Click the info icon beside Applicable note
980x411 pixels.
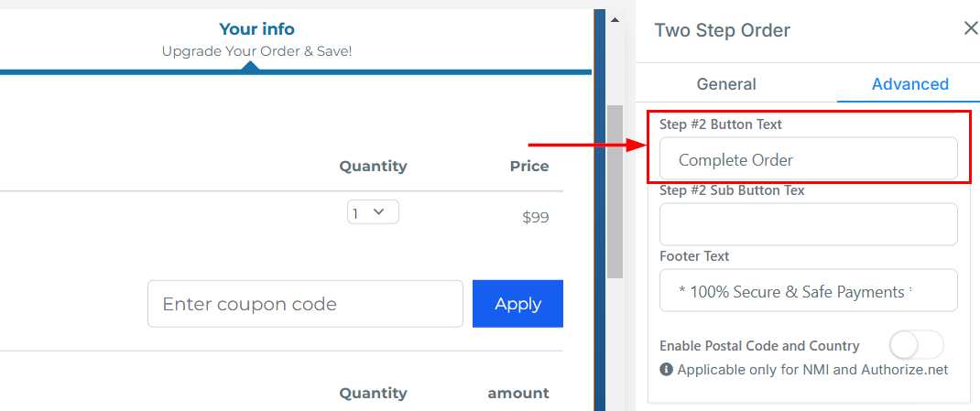pos(666,370)
